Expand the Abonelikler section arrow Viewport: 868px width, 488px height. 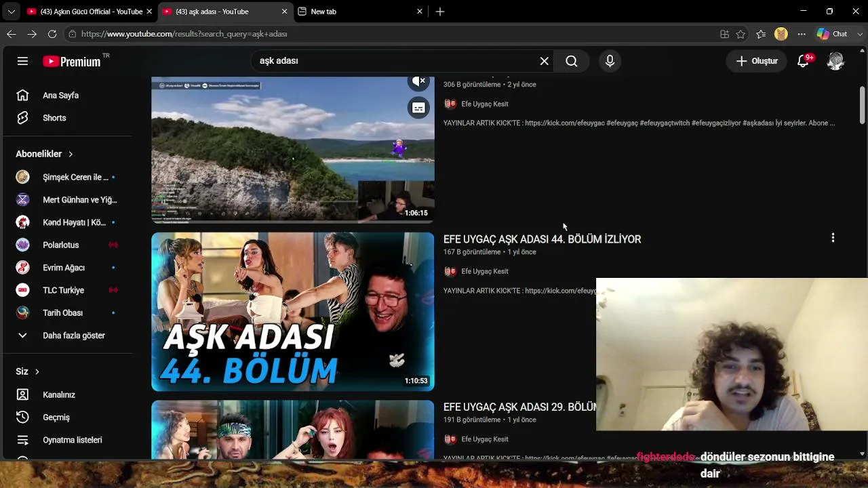click(x=71, y=154)
